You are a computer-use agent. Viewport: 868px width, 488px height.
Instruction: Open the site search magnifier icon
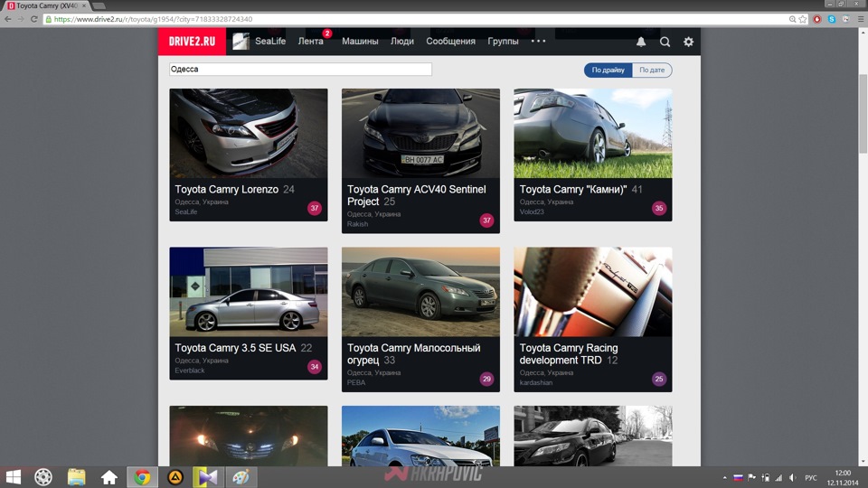[665, 42]
